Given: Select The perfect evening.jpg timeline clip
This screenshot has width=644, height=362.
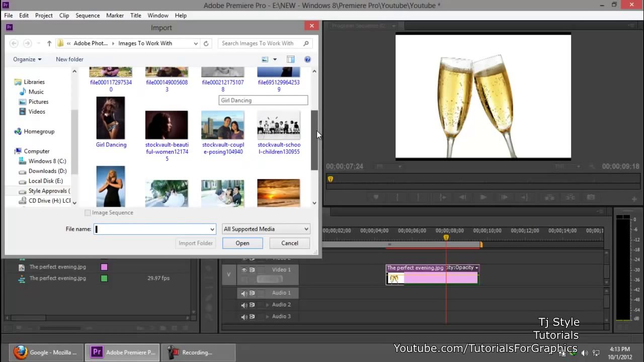Looking at the screenshot, I should (432, 275).
